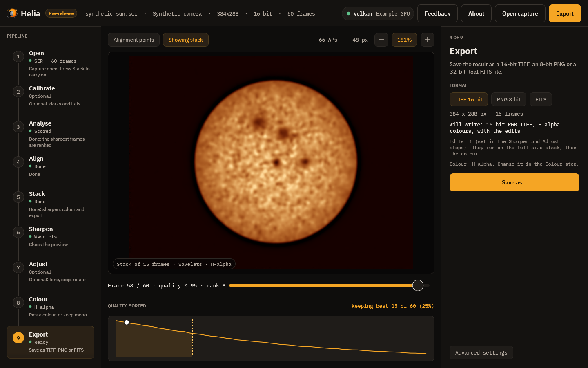The height and width of the screenshot is (368, 588).
Task: Select step 3 Analyse number badge
Action: point(18,127)
